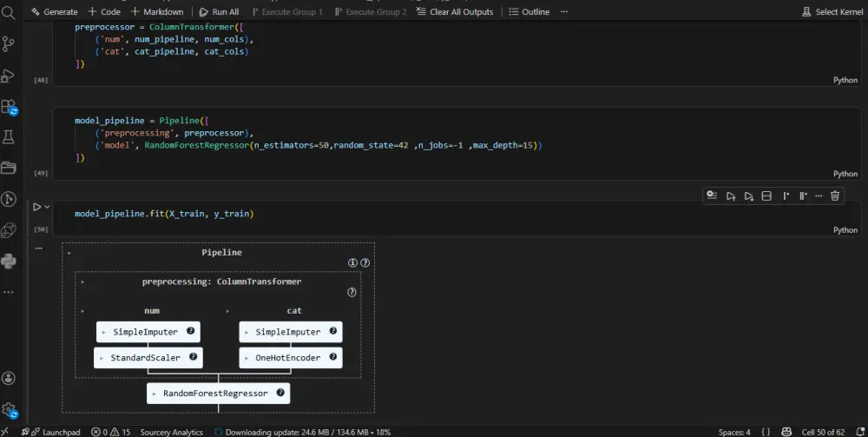The height and width of the screenshot is (437, 868).
Task: Open run options dropdown beside fit cell
Action: tap(47, 207)
